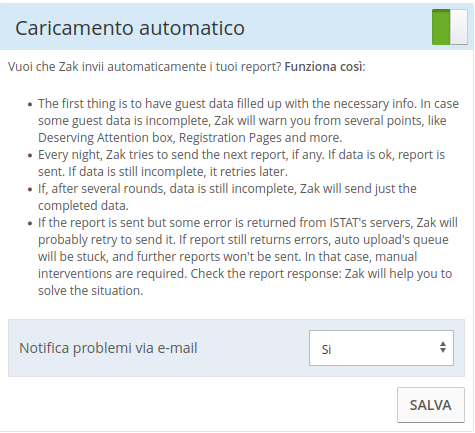The image size is (475, 433).
Task: Click the Vuoi che Zak invii question text
Action: (145, 67)
